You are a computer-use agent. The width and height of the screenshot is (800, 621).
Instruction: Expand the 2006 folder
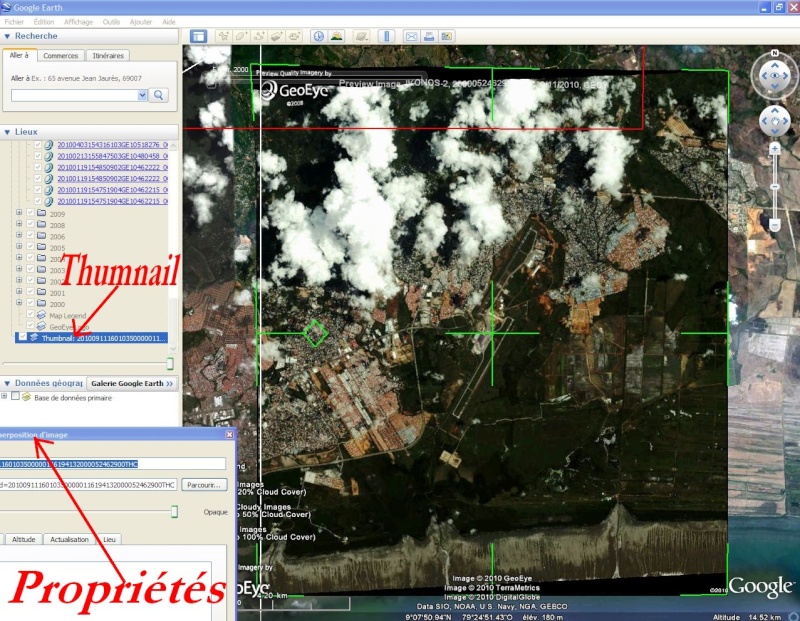tap(19, 235)
